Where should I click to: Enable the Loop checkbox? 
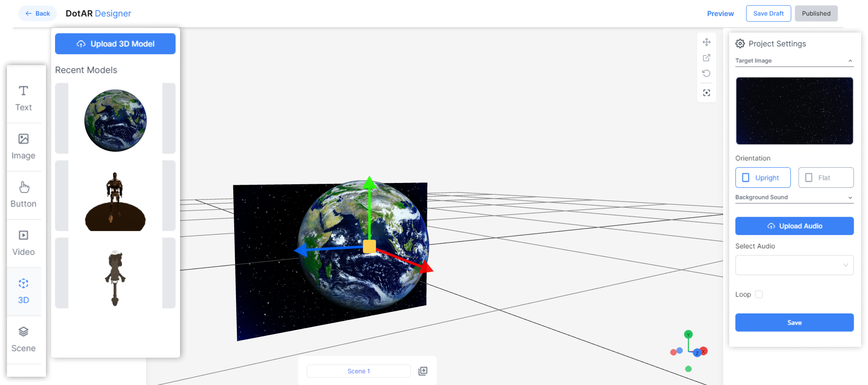click(x=759, y=294)
